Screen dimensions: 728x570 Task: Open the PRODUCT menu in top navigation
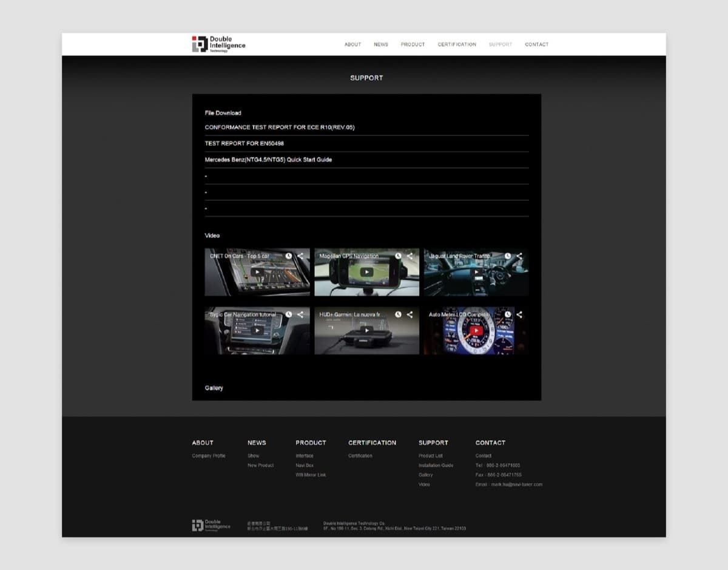point(413,44)
